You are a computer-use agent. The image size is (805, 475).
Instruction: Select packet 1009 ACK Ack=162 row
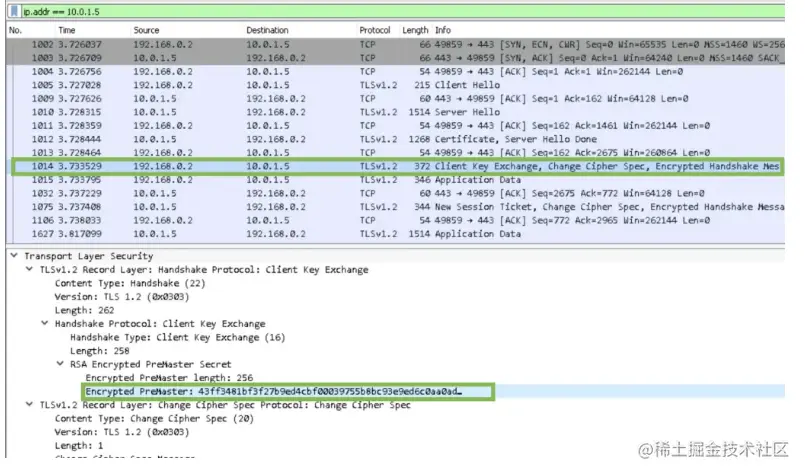pyautogui.click(x=395, y=99)
